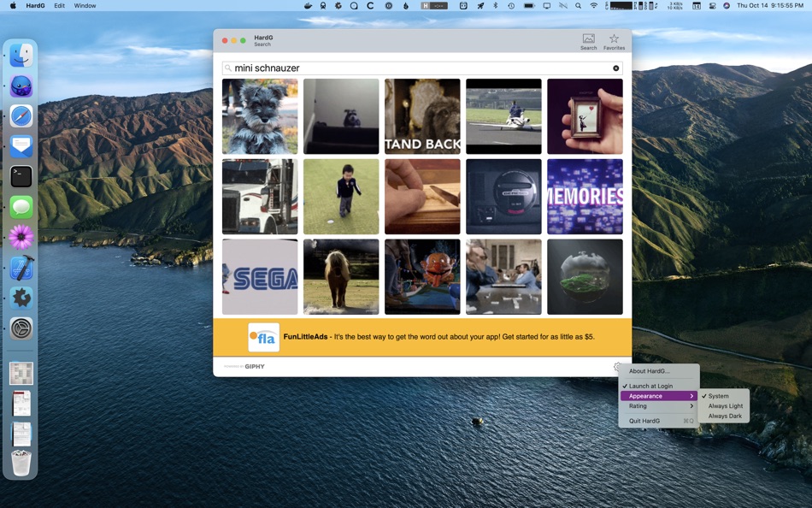Open the FunLittleAds banner ad
The width and height of the screenshot is (812, 508).
(x=422, y=337)
